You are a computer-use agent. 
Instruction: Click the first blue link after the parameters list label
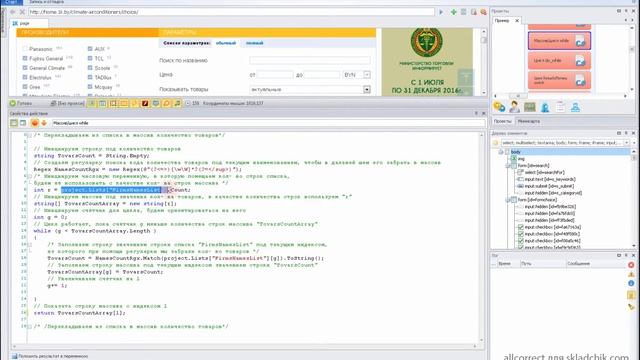click(x=226, y=43)
